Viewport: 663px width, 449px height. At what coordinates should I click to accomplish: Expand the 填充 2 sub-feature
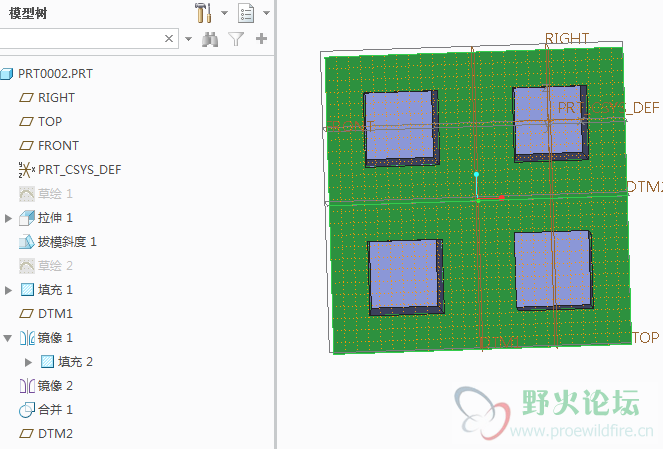pos(28,362)
